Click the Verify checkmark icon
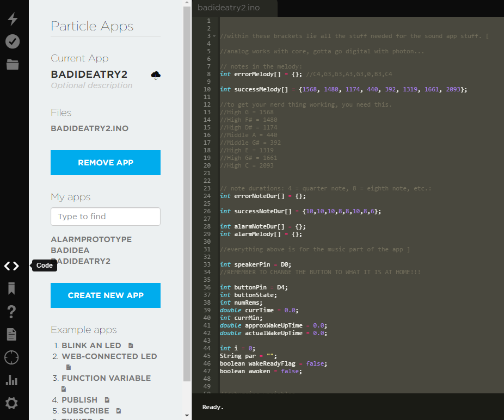Screen dimensions: 504x420 [x=13, y=41]
